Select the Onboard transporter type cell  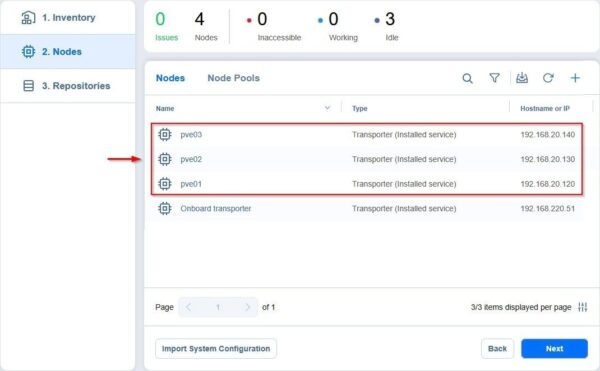pyautogui.click(x=404, y=208)
